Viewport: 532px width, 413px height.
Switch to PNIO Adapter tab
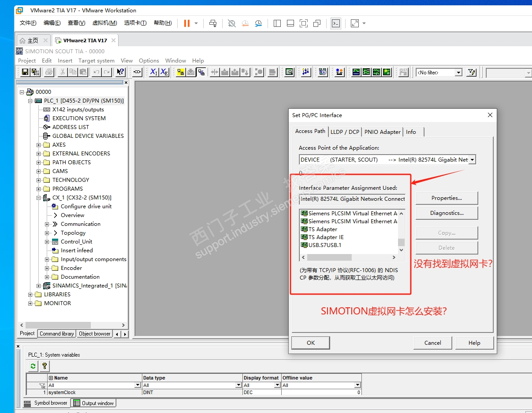click(x=383, y=132)
